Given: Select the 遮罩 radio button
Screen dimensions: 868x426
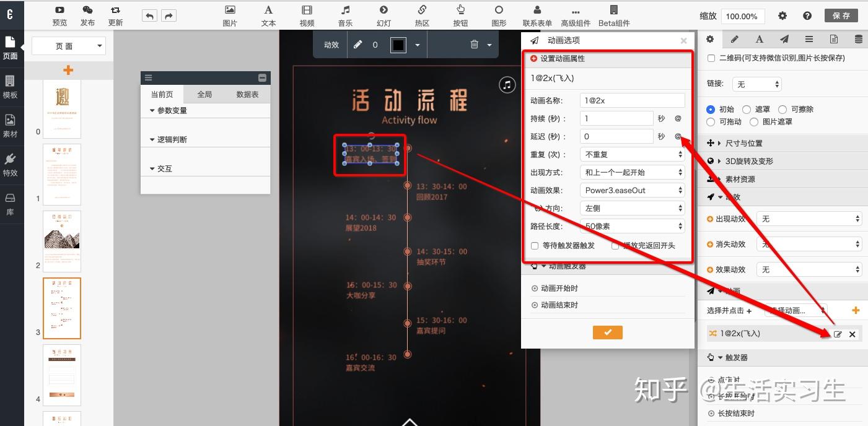Looking at the screenshot, I should [747, 109].
